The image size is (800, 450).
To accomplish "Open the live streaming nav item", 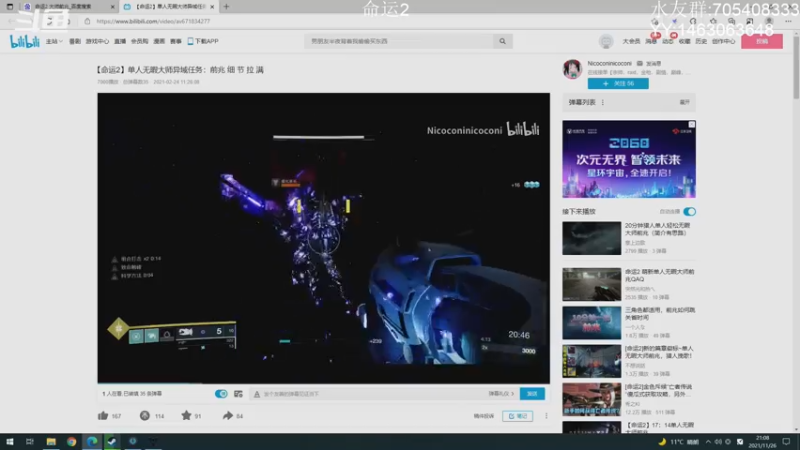I will point(120,41).
